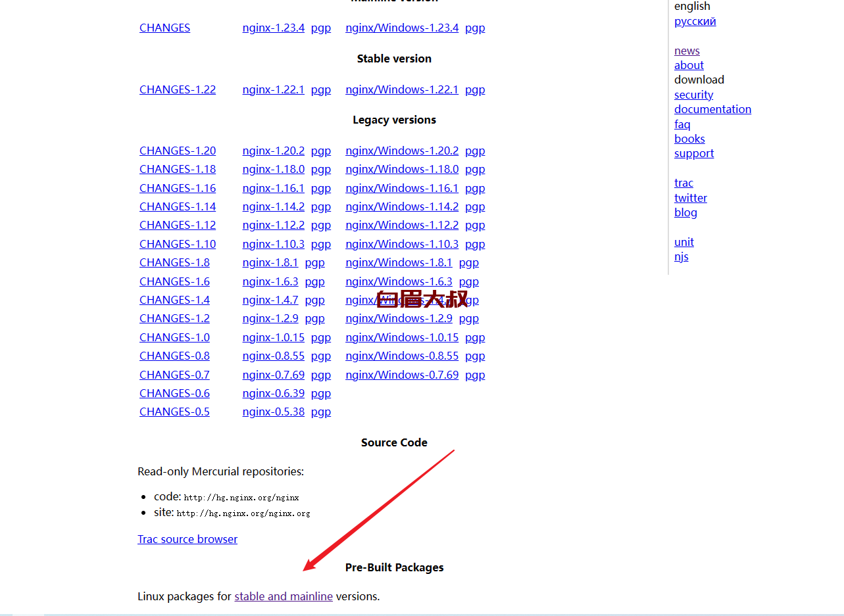Download nginx-1.2.9 source
Screen dimensions: 844x616
point(270,318)
